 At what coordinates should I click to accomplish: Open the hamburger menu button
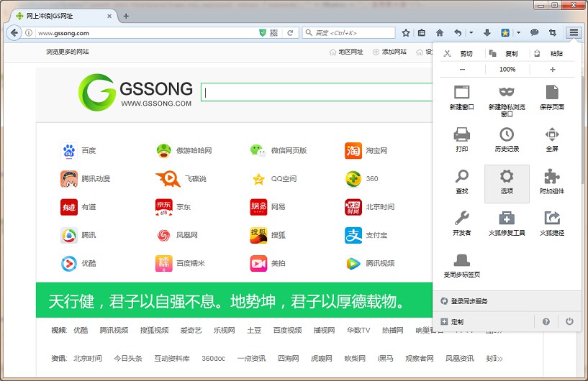(x=574, y=32)
